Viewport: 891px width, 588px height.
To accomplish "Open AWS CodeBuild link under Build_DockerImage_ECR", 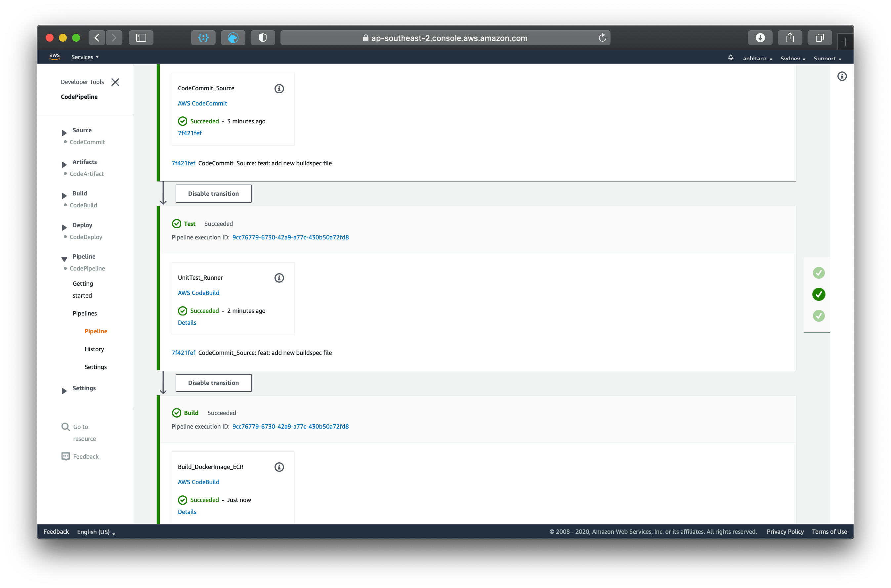I will pos(199,482).
